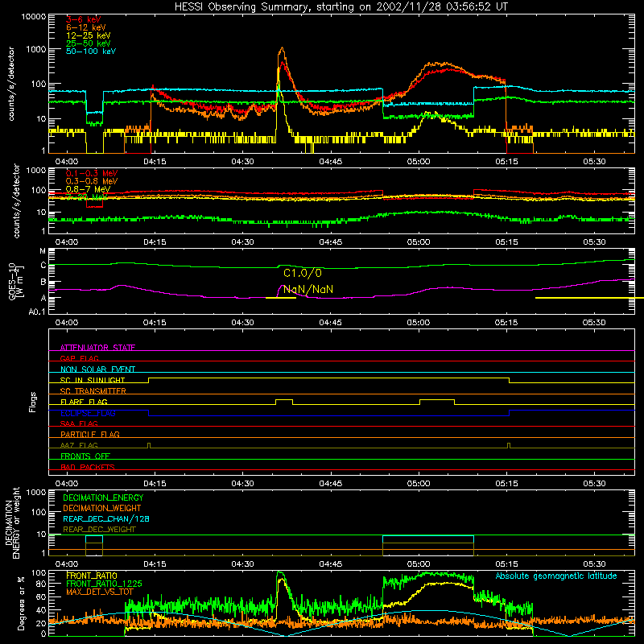The height and width of the screenshot is (644, 644).
Task: Click the AAZ_FLAG spike near 05:15
Action: [x=509, y=445]
